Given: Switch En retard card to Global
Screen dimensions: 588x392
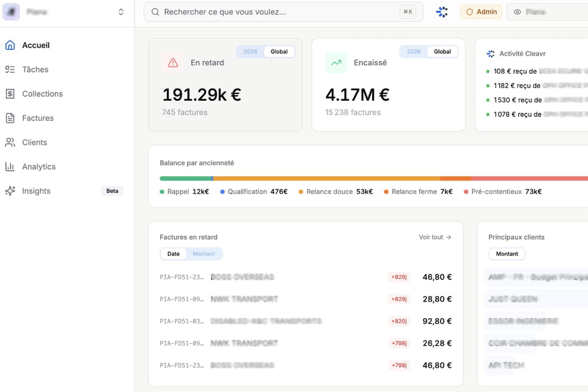Looking at the screenshot, I should tap(279, 51).
